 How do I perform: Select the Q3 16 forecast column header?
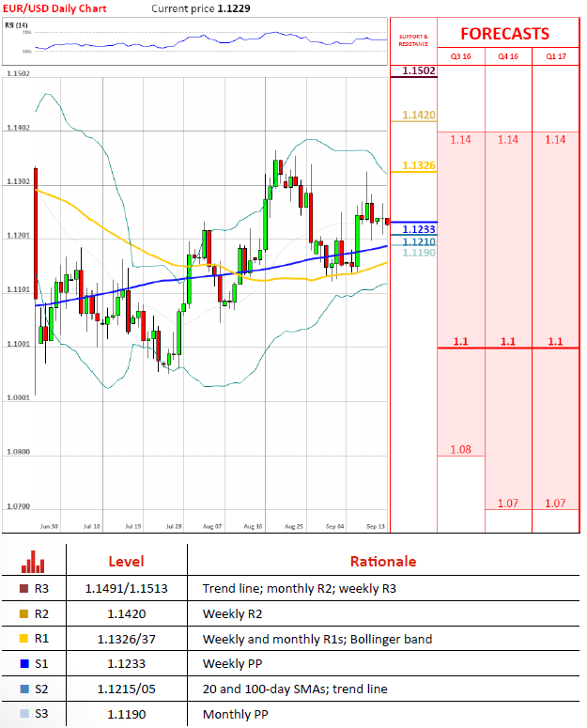[x=460, y=57]
